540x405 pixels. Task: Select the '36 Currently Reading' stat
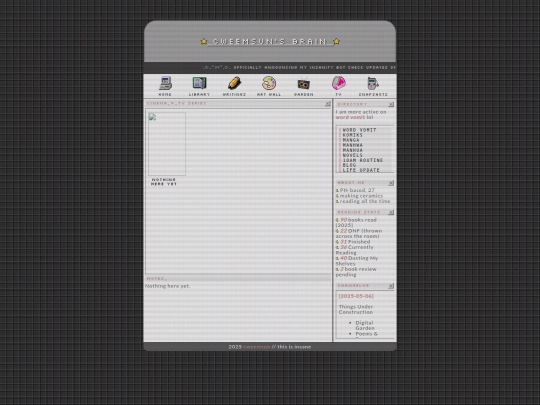point(355,250)
